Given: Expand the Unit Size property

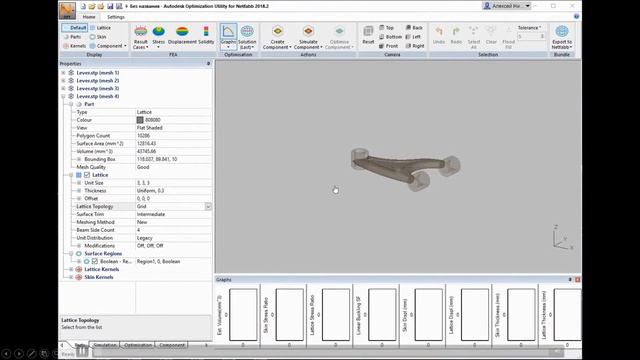Looking at the screenshot, I should (x=79, y=183).
